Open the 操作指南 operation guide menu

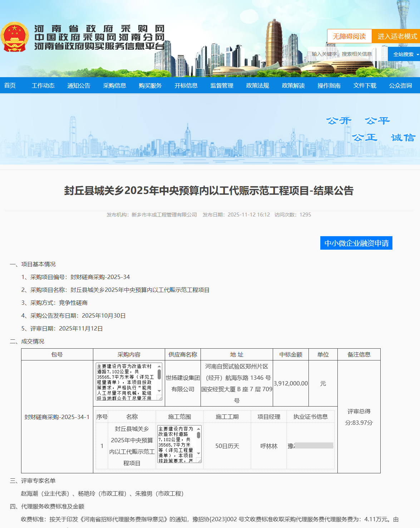coord(328,85)
